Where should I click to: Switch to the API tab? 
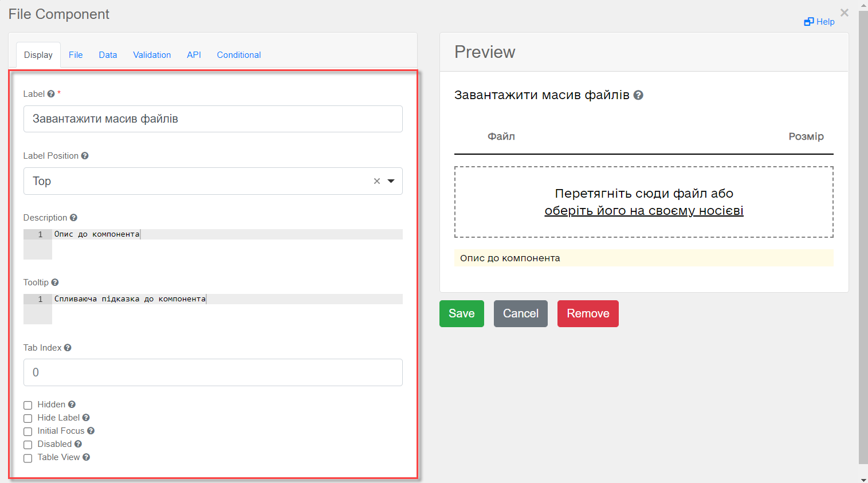pyautogui.click(x=194, y=55)
